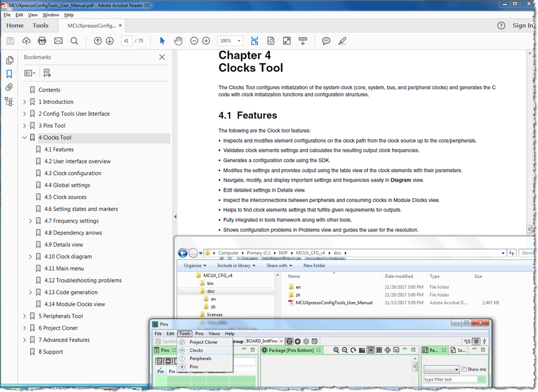
Task: Click Sign In at the top right
Action: 522,25
